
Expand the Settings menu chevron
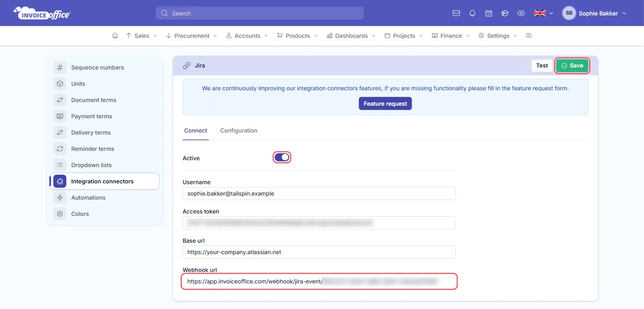[515, 36]
